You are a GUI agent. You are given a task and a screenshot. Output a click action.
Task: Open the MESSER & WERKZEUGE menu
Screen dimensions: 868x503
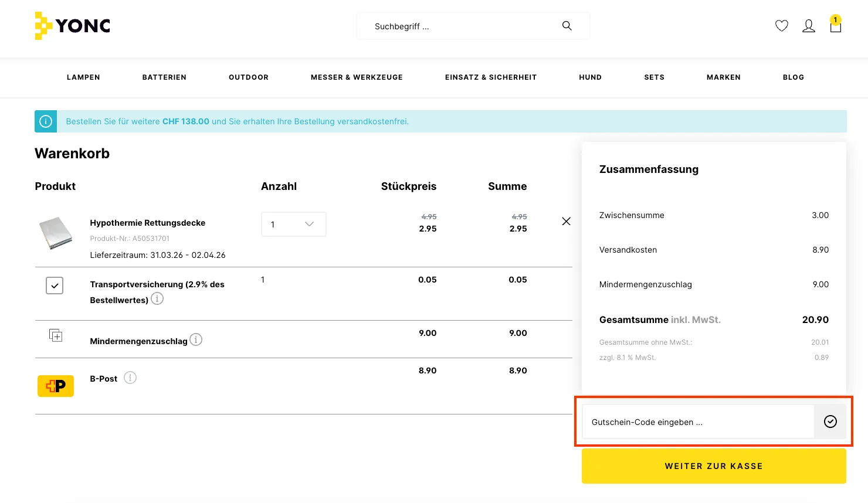[357, 77]
